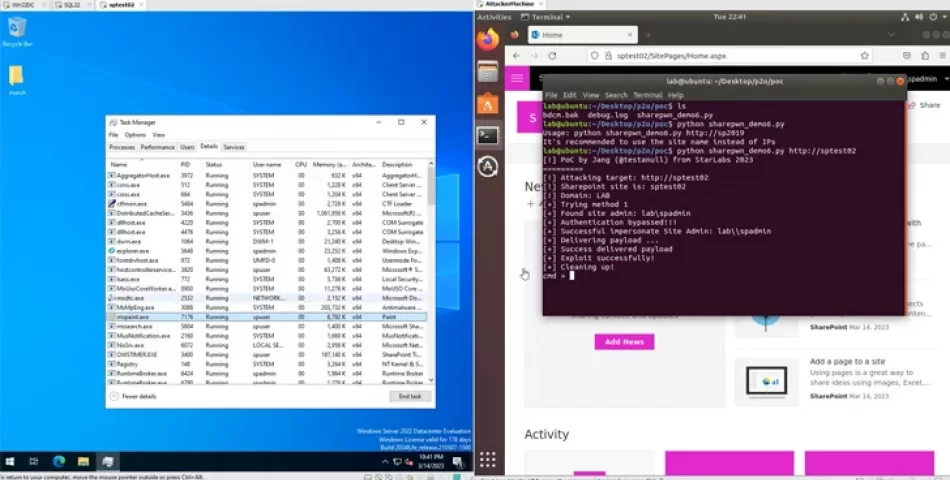Open Show Applications grid in dock
The image size is (950, 480).
(488, 460)
